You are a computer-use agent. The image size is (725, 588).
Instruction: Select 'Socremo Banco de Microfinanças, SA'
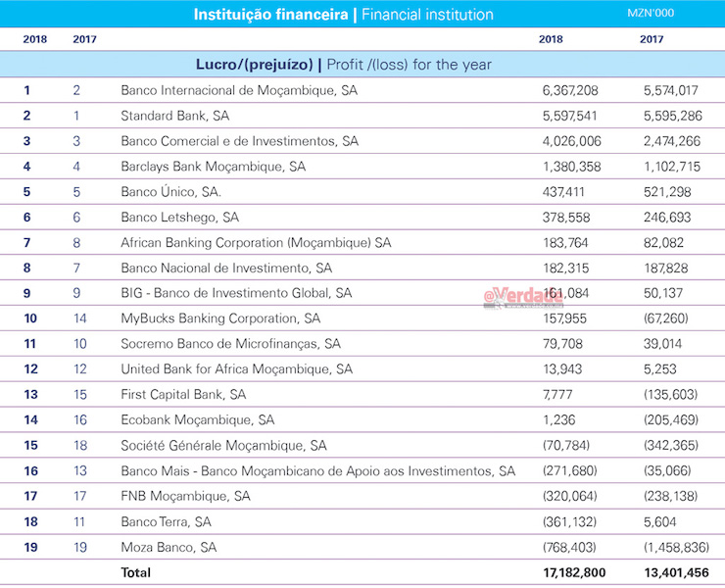click(x=230, y=344)
